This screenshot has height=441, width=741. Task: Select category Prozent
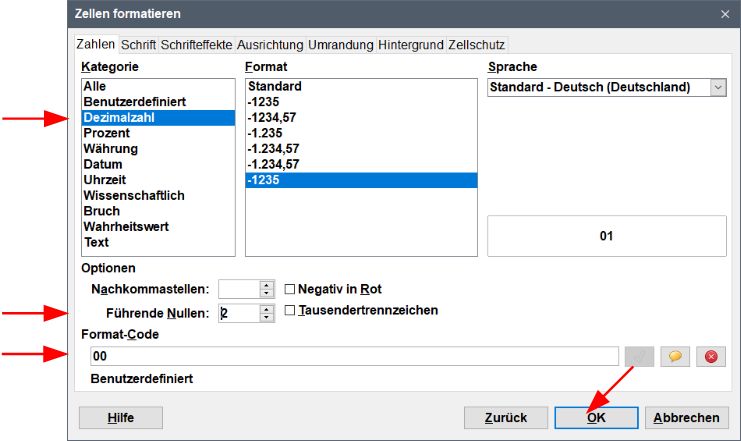pyautogui.click(x=158, y=133)
